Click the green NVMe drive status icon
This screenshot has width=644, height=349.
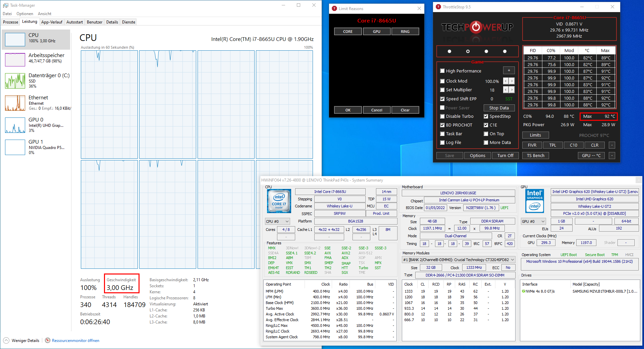coord(524,291)
